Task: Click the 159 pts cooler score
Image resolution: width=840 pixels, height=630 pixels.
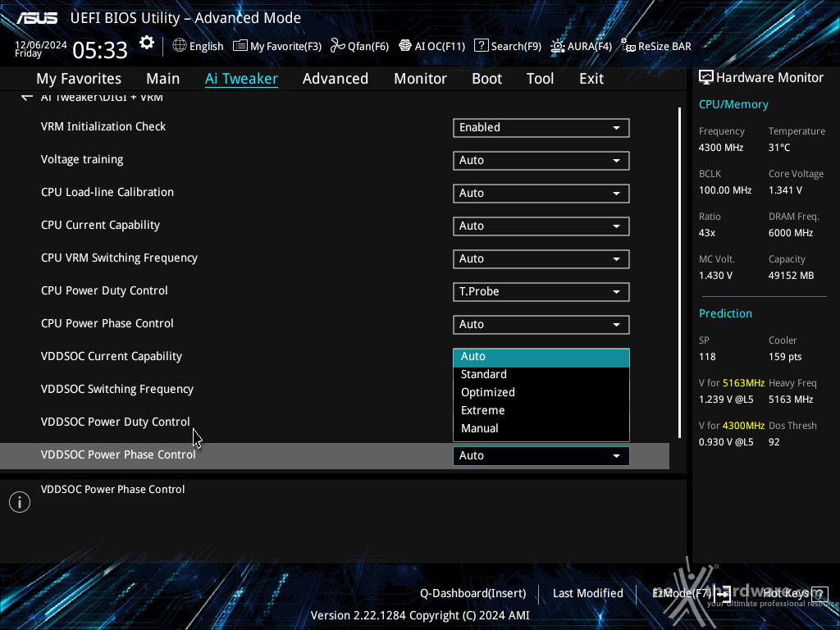Action: [785, 357]
